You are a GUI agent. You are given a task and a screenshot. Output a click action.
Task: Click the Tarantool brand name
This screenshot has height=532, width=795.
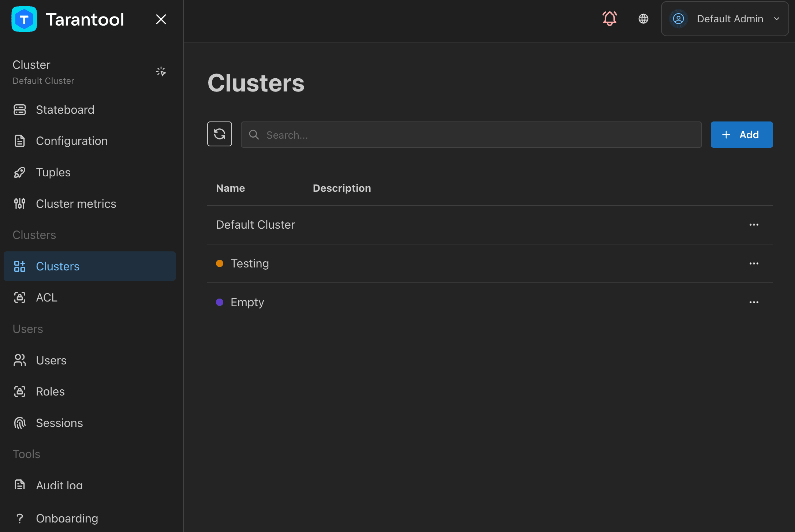coord(85,19)
